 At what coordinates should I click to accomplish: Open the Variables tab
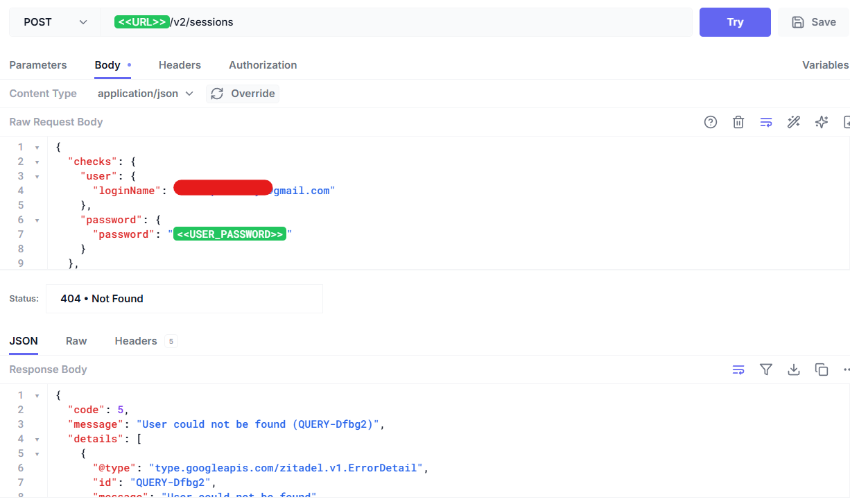pos(825,65)
